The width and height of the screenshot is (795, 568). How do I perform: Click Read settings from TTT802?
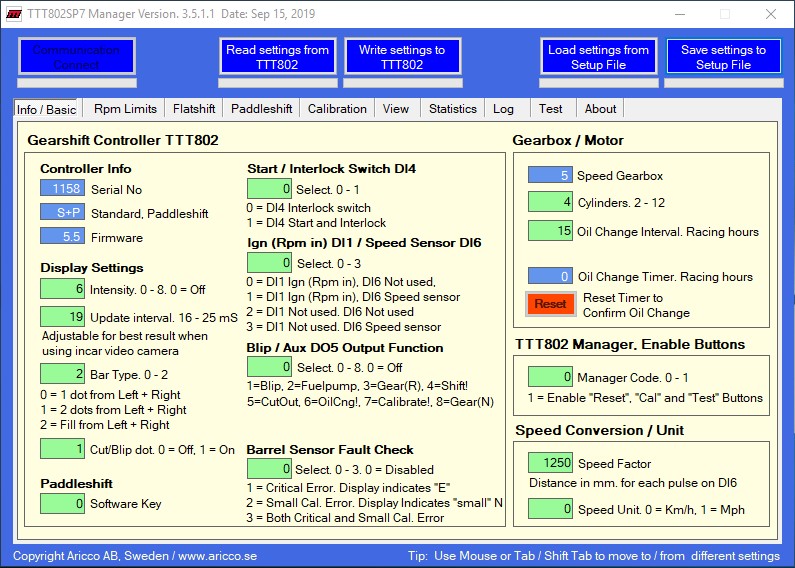(277, 57)
